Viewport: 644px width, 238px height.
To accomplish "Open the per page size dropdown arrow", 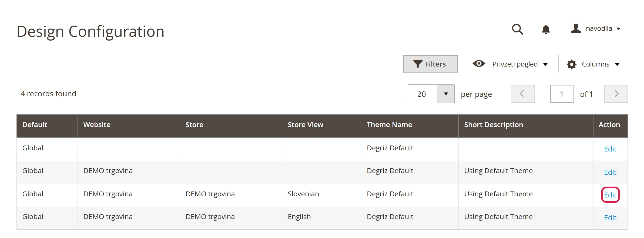I will click(446, 94).
